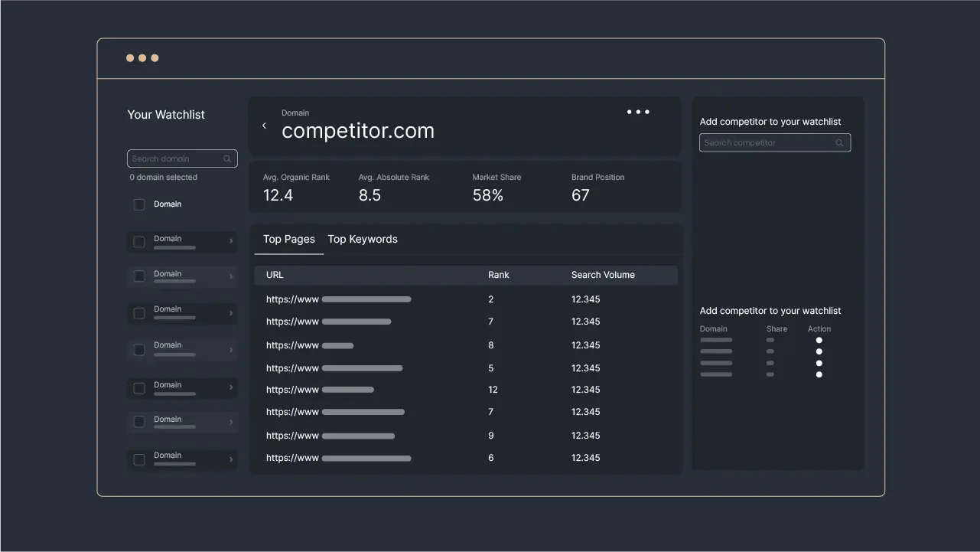Click the search icon in the Search competitor field

click(x=839, y=142)
